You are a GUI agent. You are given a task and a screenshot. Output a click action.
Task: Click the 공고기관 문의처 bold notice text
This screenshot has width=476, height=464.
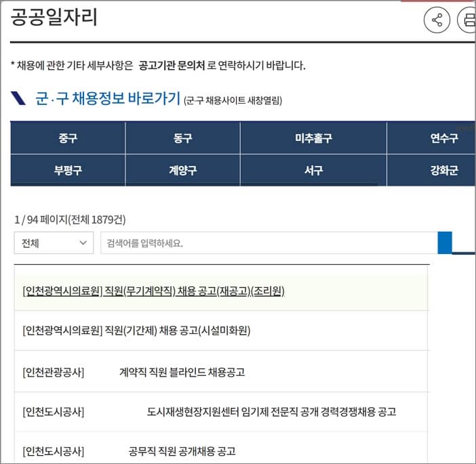(172, 65)
